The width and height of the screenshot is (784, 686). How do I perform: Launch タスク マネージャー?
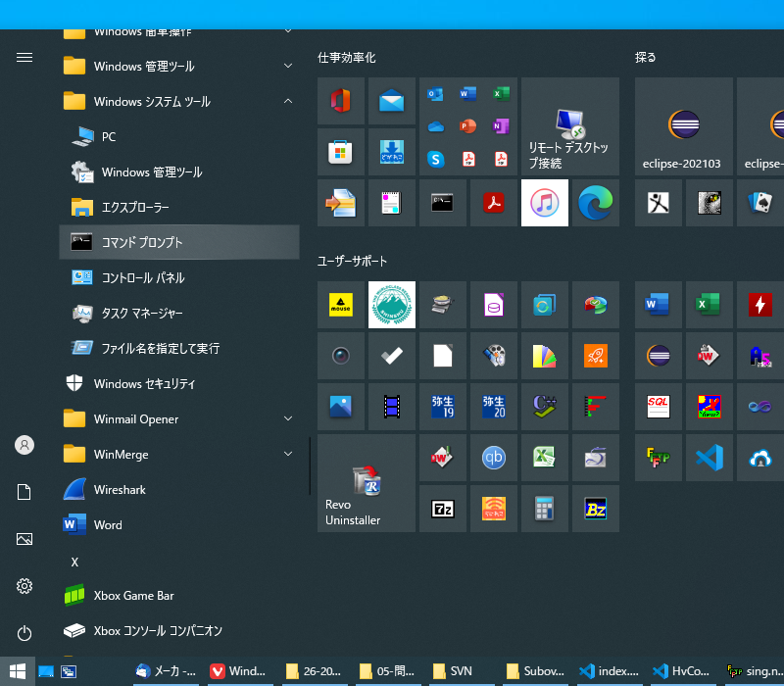click(179, 313)
